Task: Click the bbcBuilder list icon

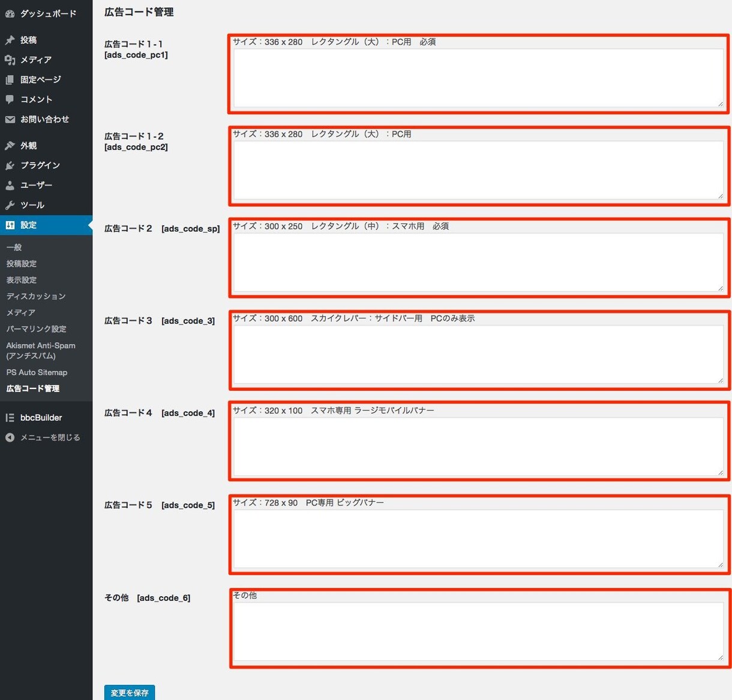Action: (x=10, y=418)
